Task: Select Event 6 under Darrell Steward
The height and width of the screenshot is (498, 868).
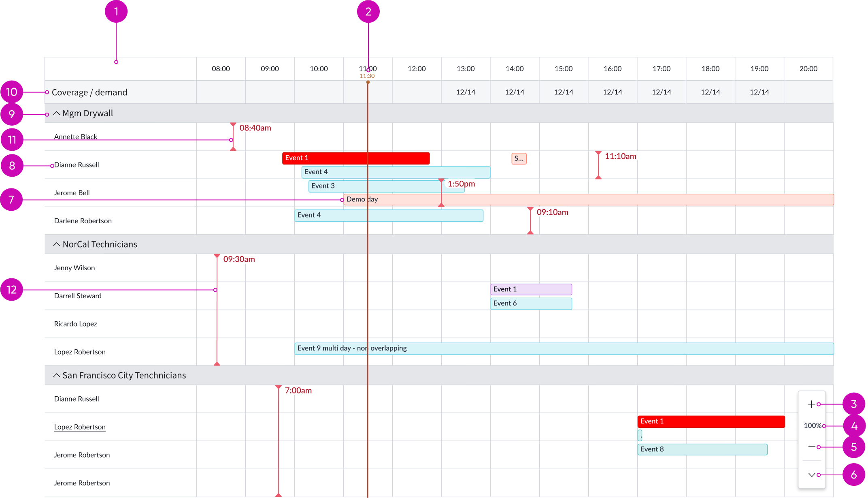Action: tap(531, 303)
